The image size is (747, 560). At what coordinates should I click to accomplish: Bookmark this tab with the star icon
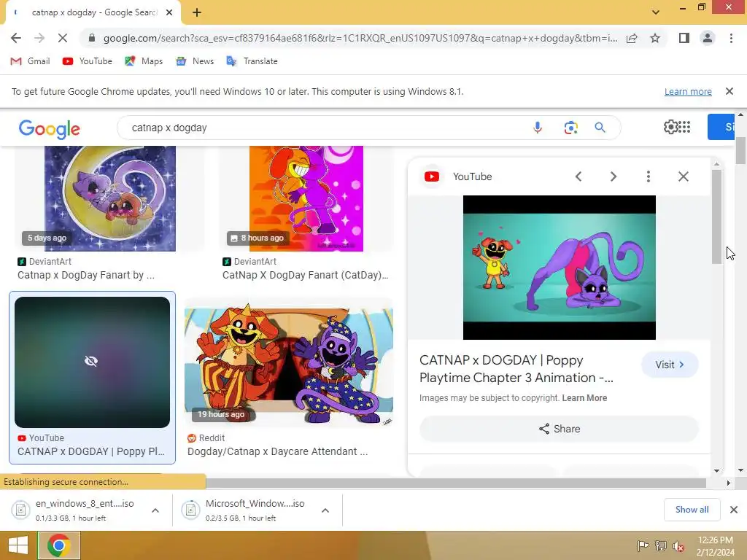655,38
